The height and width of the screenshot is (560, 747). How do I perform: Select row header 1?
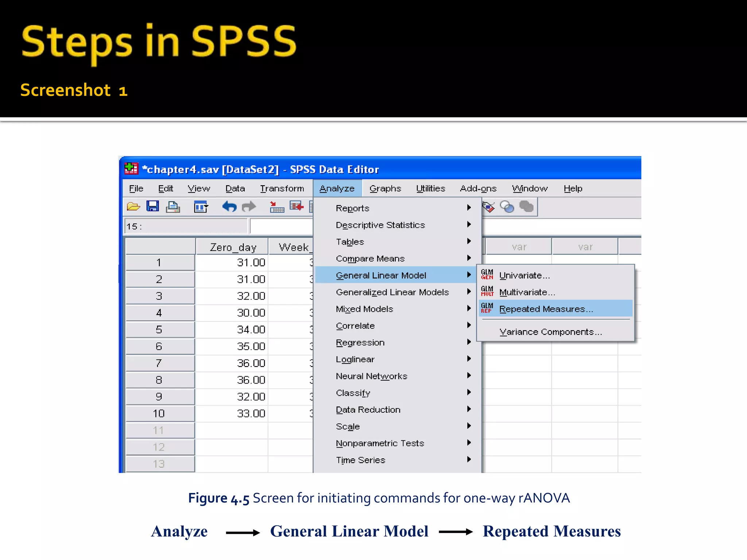[x=160, y=262]
